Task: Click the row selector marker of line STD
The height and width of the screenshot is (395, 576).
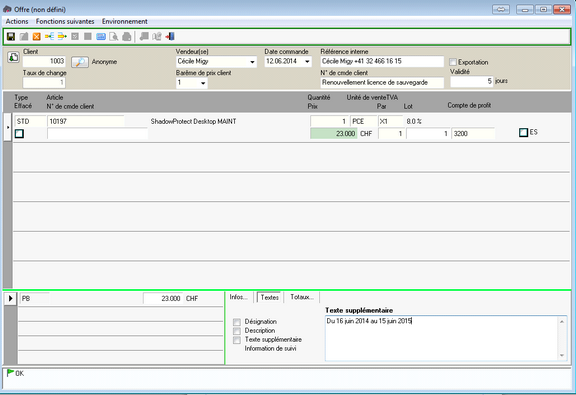Action: pyautogui.click(x=8, y=127)
